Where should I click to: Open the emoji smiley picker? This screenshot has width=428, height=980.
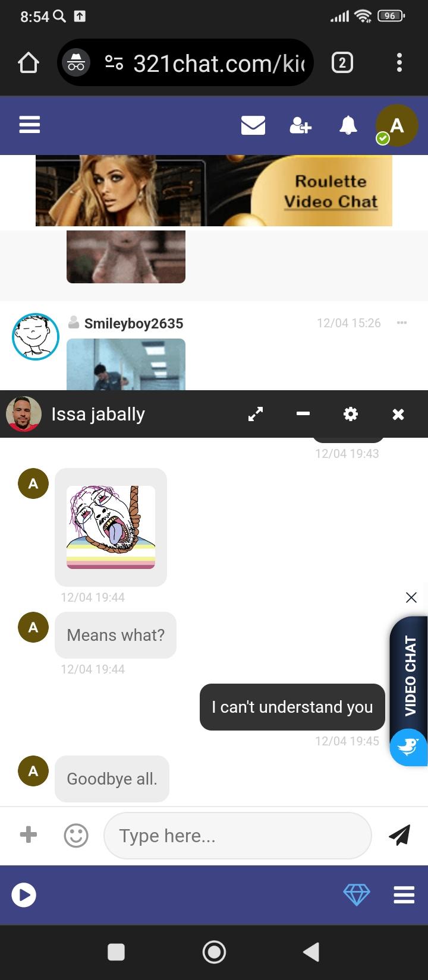coord(76,836)
